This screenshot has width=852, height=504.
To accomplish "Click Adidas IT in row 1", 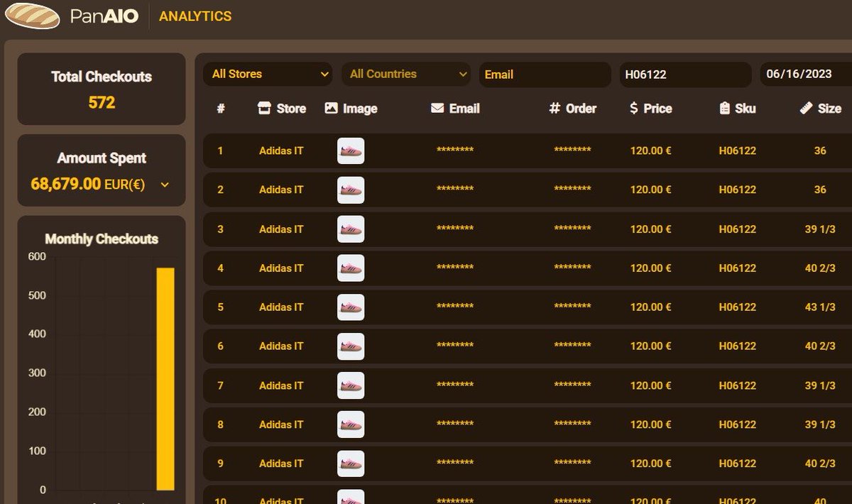I will click(281, 150).
